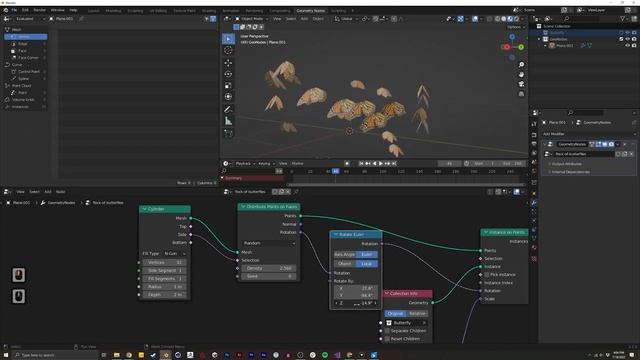The image size is (640, 360).
Task: Click the Butterfly collection field
Action: (x=406, y=323)
